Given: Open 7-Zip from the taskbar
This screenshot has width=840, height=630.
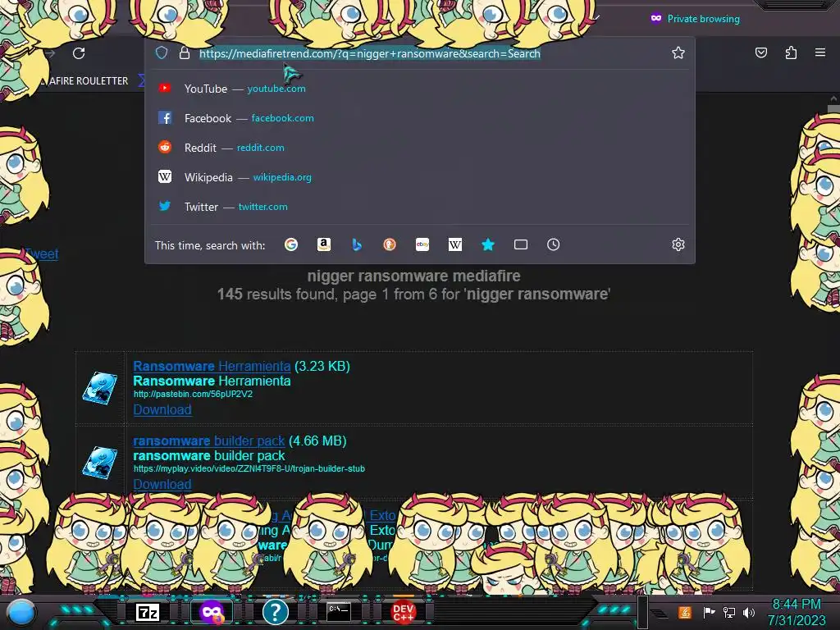Looking at the screenshot, I should [148, 612].
